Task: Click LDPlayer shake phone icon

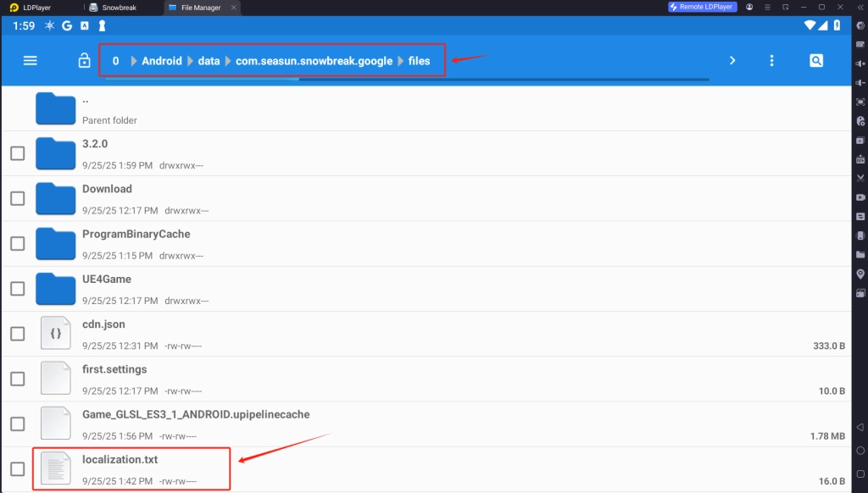Action: point(860,235)
